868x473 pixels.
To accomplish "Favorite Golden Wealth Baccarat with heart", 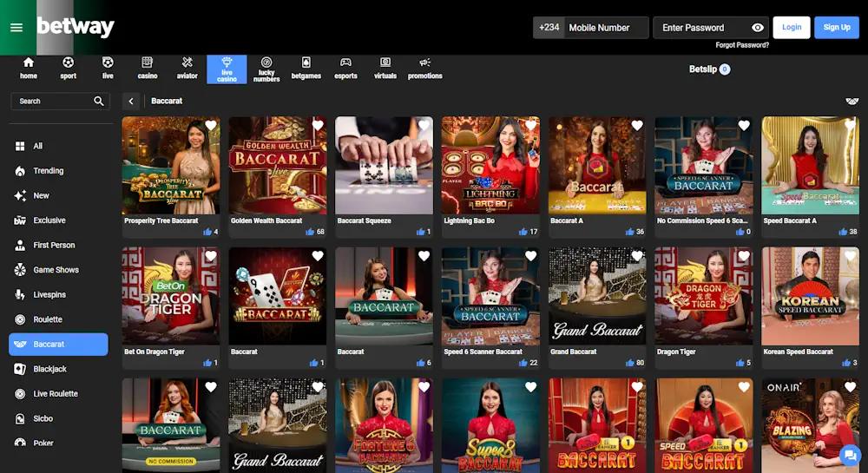I will click(x=318, y=126).
